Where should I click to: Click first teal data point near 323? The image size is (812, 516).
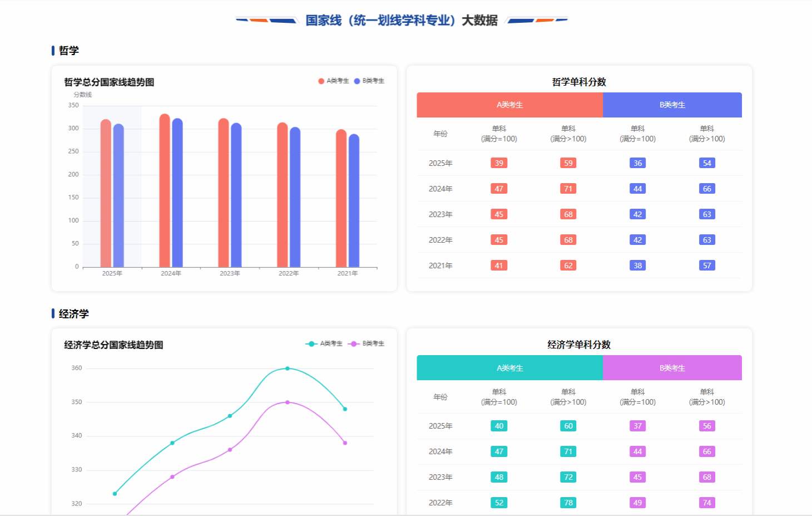point(115,494)
